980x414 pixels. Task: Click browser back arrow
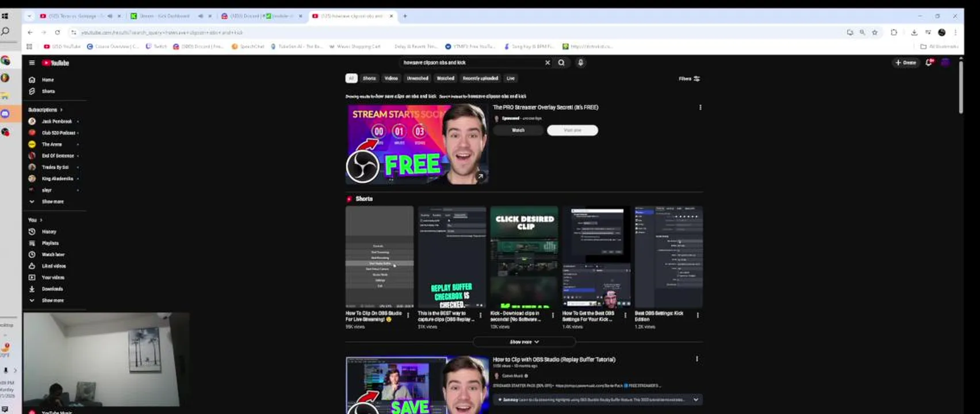click(30, 33)
